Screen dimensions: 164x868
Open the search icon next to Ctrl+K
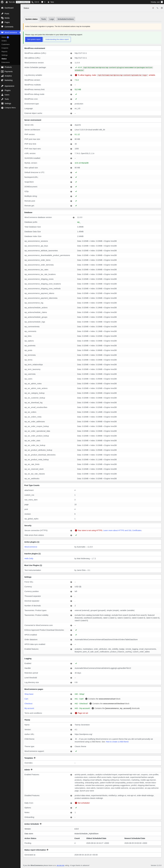[x=32, y=2]
